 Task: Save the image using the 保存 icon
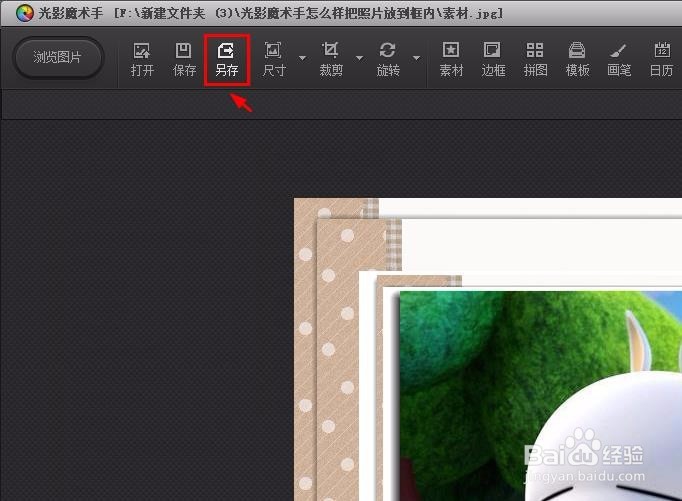[x=184, y=60]
